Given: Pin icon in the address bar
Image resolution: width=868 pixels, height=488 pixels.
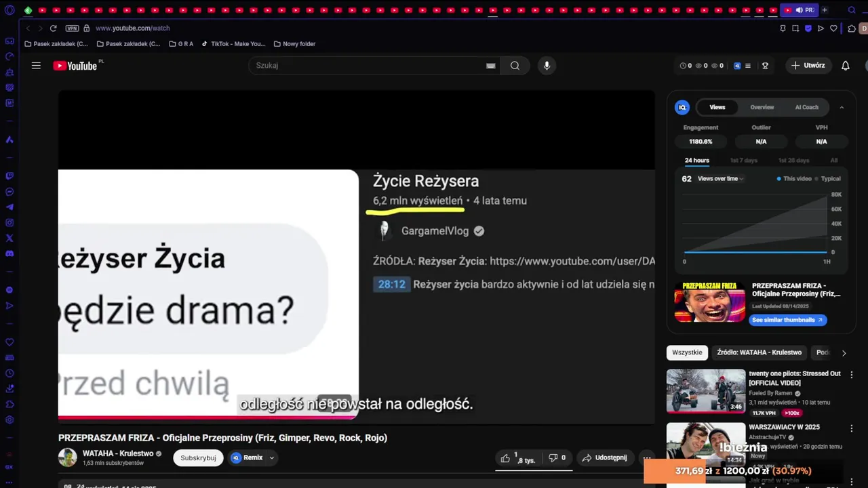Looking at the screenshot, I should point(783,28).
